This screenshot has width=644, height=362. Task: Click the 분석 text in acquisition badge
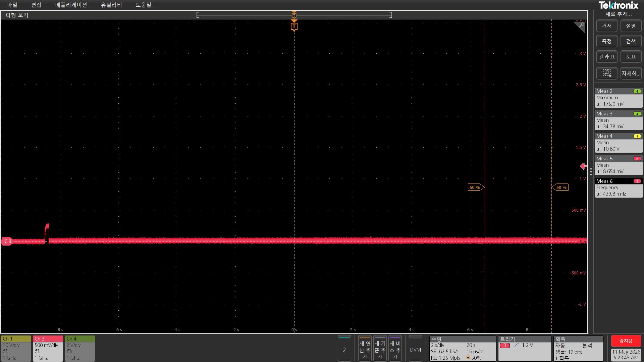tap(587, 346)
